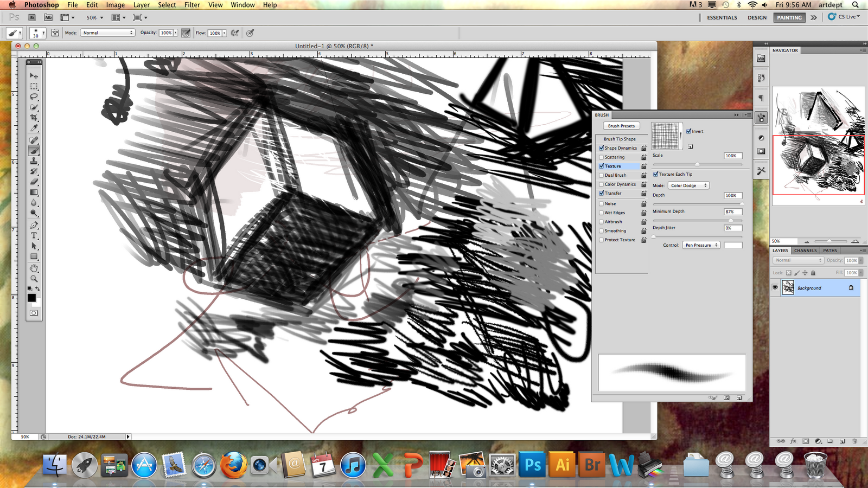Switch to the Painting workspace
Screen dimensions: 868x488
[x=789, y=17]
